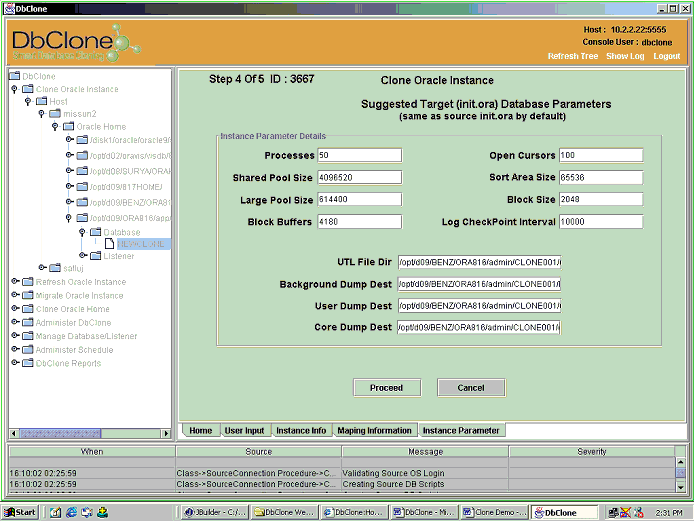The image size is (694, 521).
Task: Collapse the Database tree node
Action: pyautogui.click(x=82, y=232)
